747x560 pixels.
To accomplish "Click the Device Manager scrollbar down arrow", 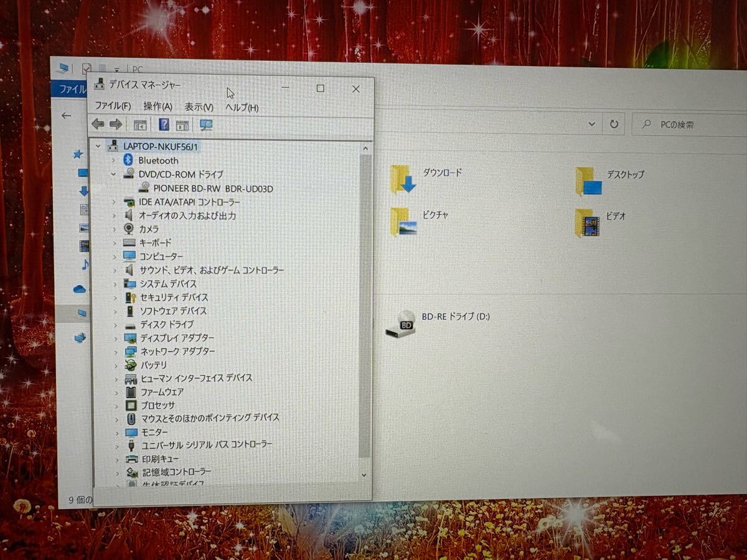I will 365,474.
